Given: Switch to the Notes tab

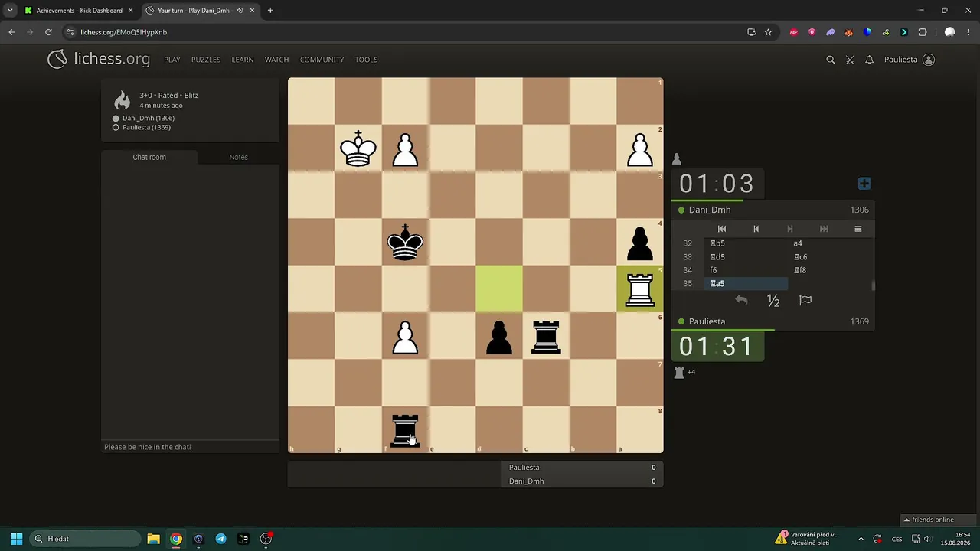Looking at the screenshot, I should pyautogui.click(x=238, y=157).
